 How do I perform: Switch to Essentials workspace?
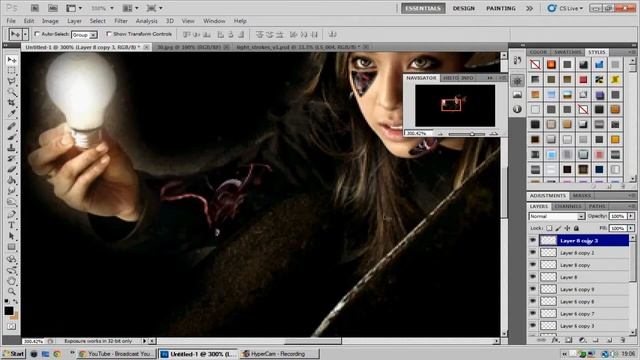423,8
